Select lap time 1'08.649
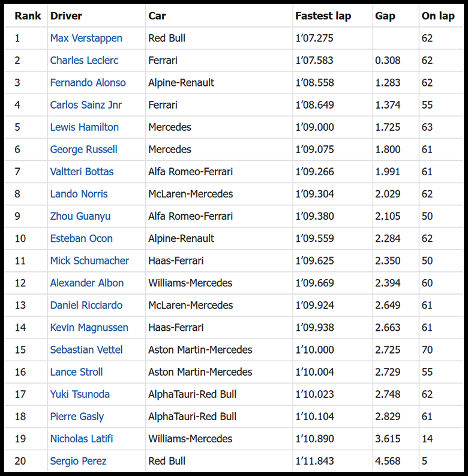468x476 pixels. click(x=315, y=105)
